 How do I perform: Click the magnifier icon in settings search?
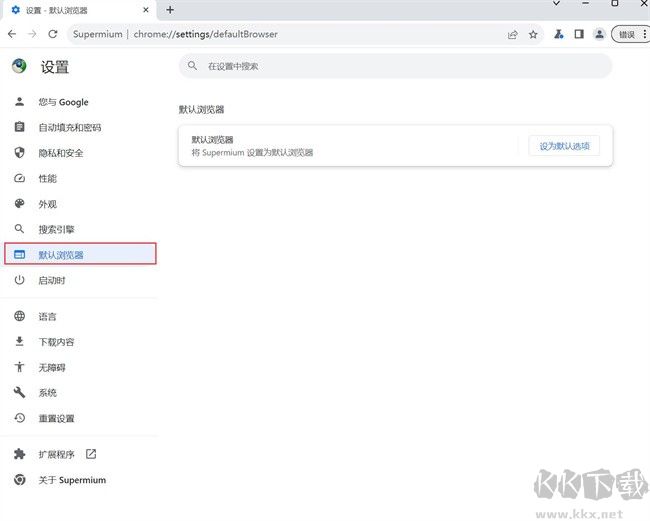(192, 65)
